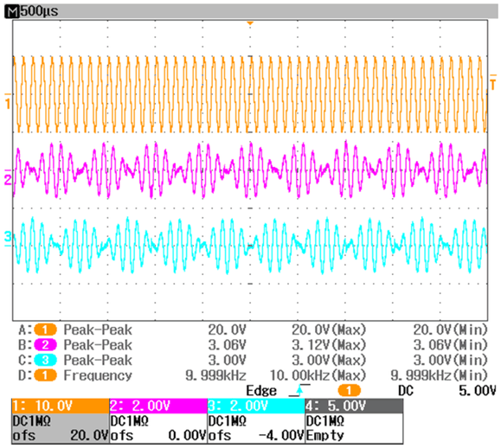Select the Frequency label in row D
The image size is (501, 448).
98,375
